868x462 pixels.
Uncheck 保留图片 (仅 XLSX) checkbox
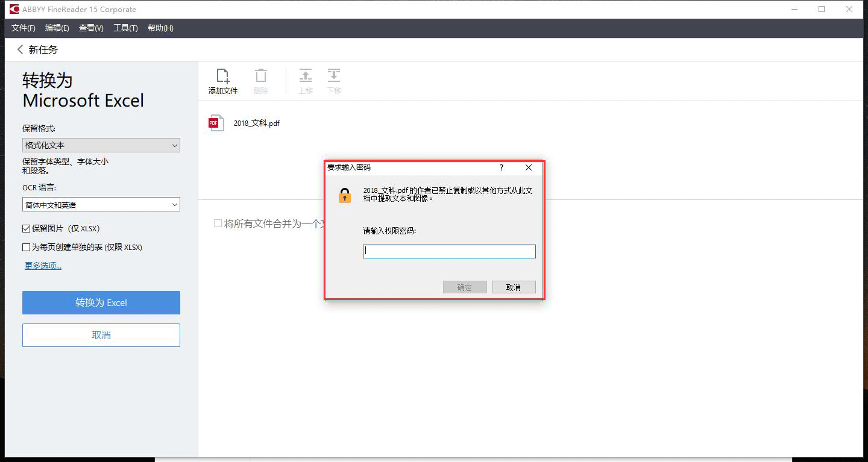tap(27, 228)
